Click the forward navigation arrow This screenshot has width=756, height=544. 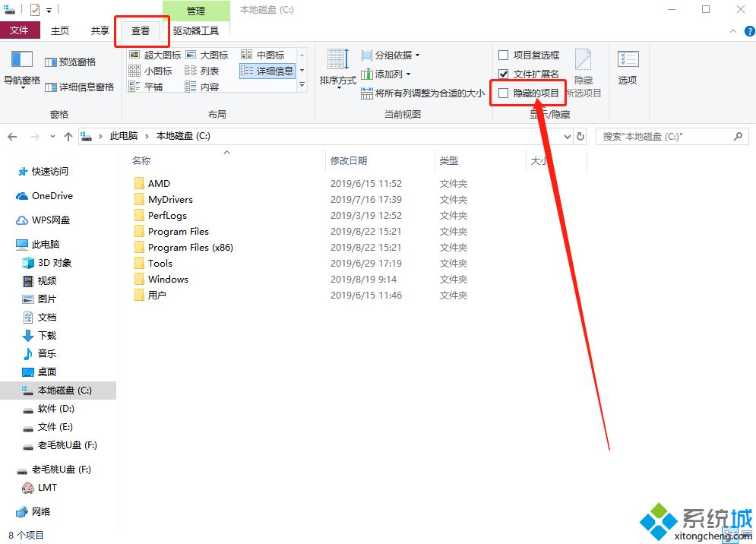(x=35, y=137)
